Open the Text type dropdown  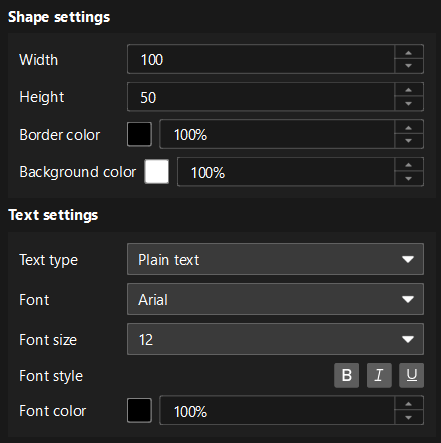tap(275, 259)
